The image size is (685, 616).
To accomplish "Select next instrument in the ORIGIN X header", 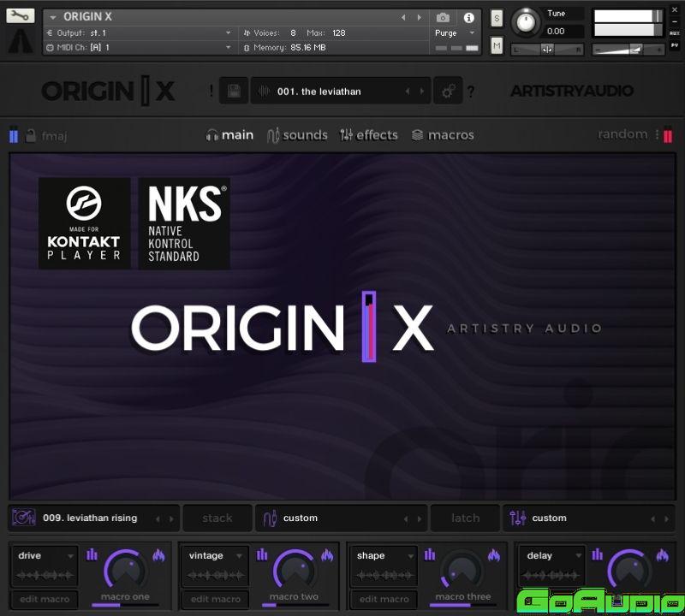I will (419, 17).
